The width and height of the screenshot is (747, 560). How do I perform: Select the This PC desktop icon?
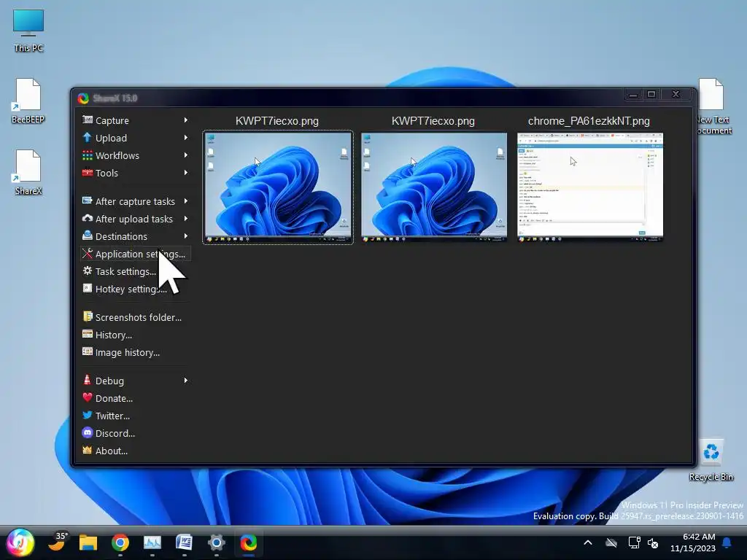[x=28, y=31]
